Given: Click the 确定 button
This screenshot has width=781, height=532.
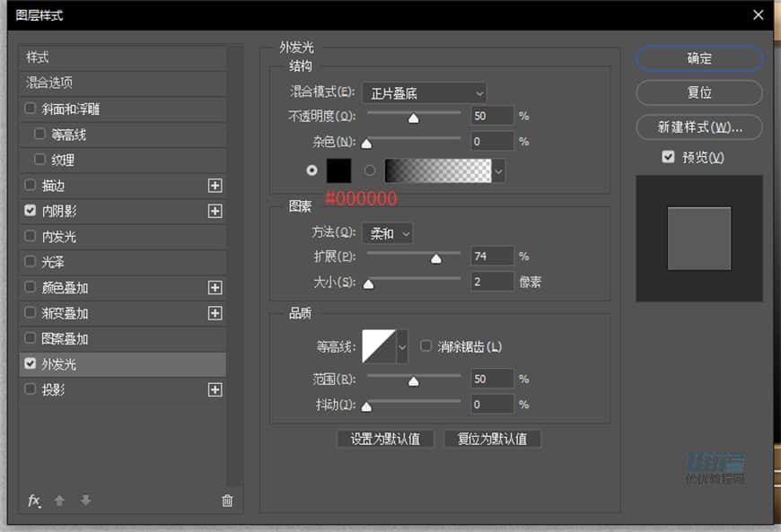Looking at the screenshot, I should point(698,58).
